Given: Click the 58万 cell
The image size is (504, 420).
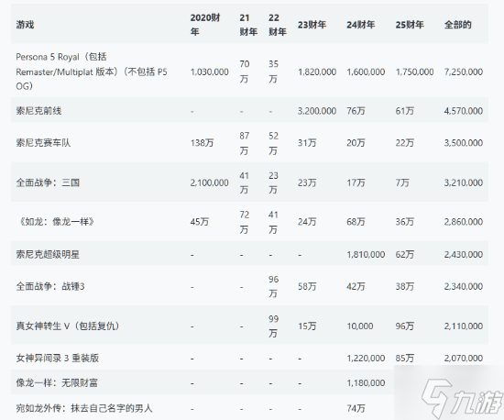Looking at the screenshot, I should [x=307, y=286].
